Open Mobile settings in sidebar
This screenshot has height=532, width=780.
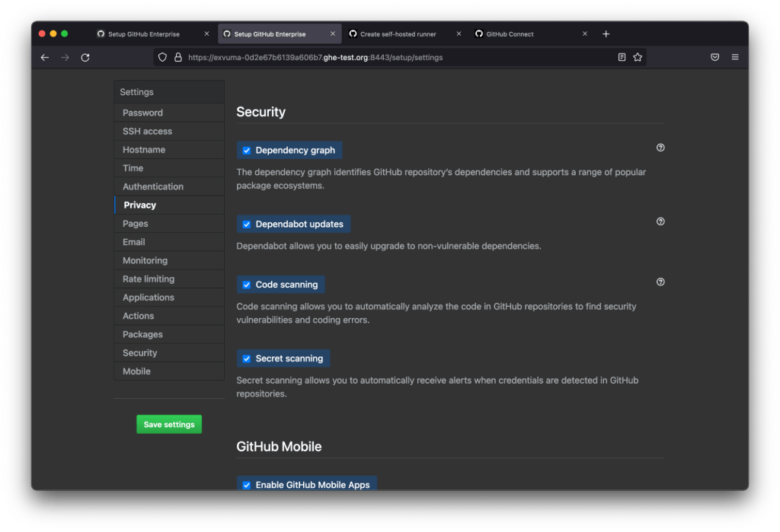point(169,371)
